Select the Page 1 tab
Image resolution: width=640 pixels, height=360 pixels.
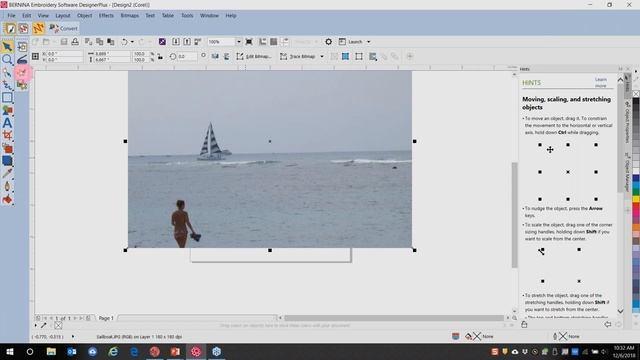tap(106, 318)
